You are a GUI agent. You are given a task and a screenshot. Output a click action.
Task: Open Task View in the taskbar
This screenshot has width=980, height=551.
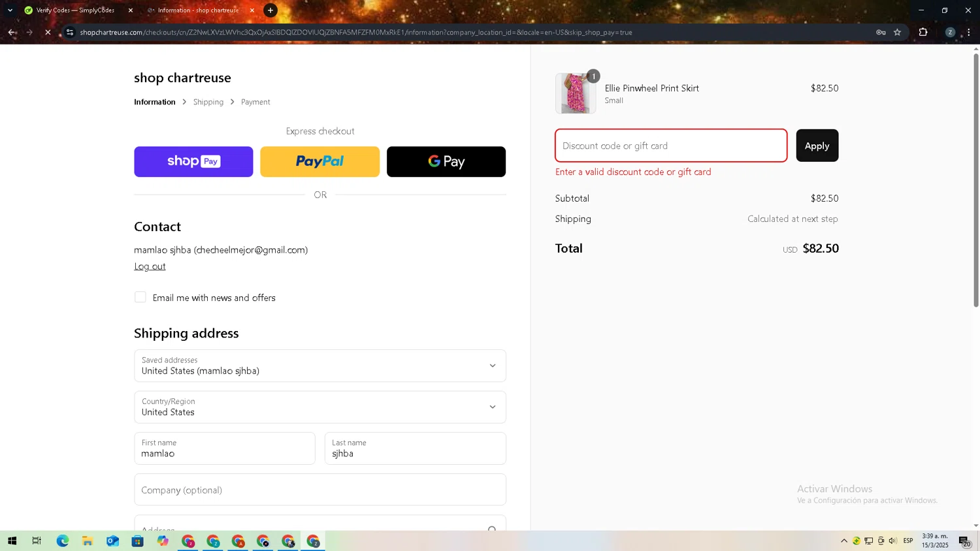click(37, 541)
